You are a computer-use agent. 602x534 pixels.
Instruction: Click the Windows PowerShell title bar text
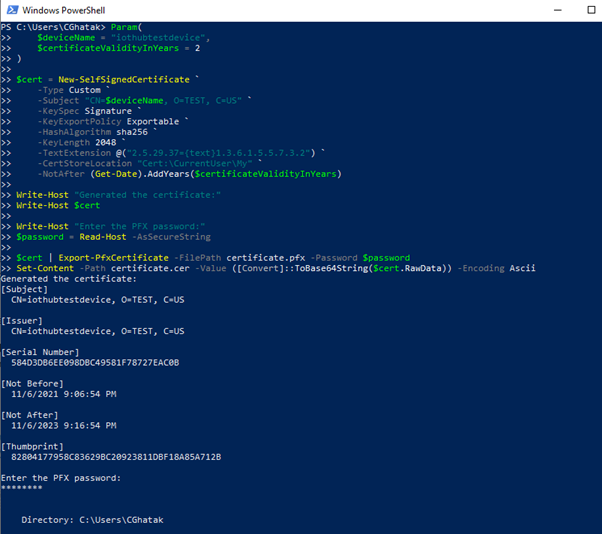(x=73, y=10)
